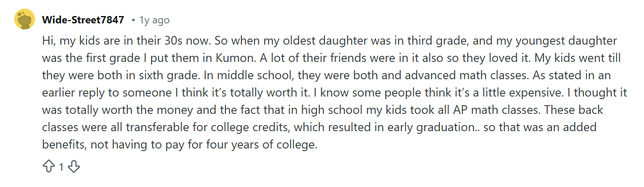
Task: Open the Wide-Street7847 user profile link
Action: pyautogui.click(x=83, y=20)
